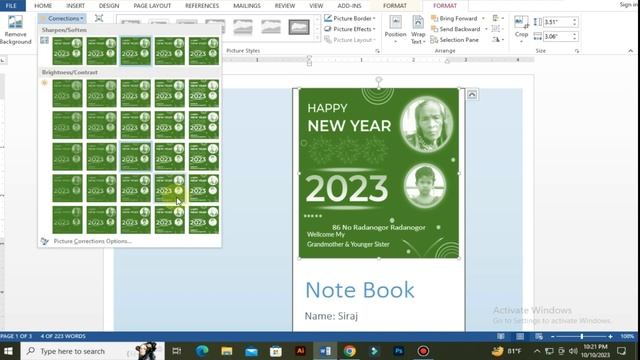The image size is (640, 360).
Task: Open File Explorer from the taskbar
Action: pyautogui.click(x=227, y=351)
